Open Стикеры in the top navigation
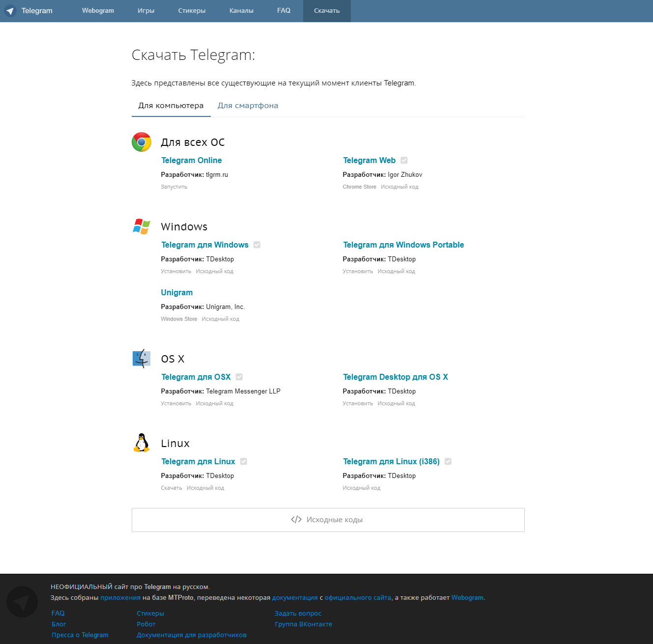Viewport: 653px width, 644px height. point(192,11)
